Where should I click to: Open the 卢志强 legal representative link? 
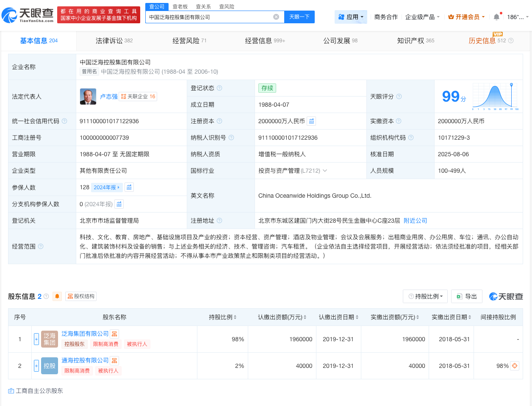coord(109,97)
